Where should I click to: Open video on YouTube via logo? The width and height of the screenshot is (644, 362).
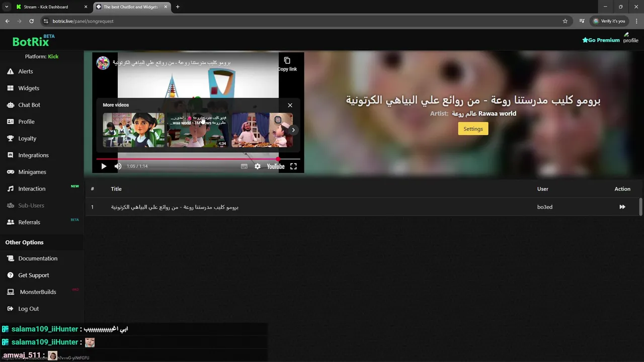(276, 166)
